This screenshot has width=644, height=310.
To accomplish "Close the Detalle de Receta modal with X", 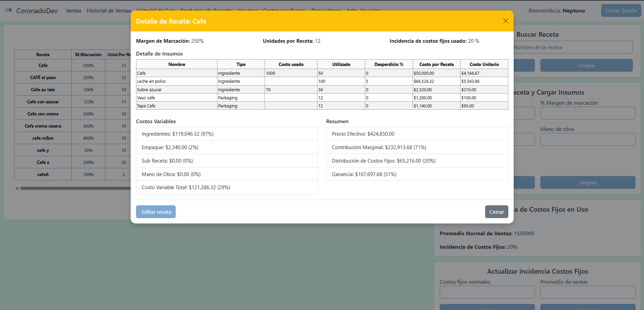I will pos(506,21).
